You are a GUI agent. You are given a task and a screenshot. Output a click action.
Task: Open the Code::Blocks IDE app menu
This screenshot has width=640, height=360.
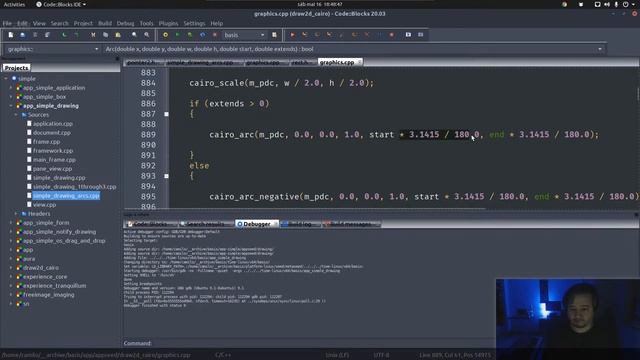coord(61,4)
